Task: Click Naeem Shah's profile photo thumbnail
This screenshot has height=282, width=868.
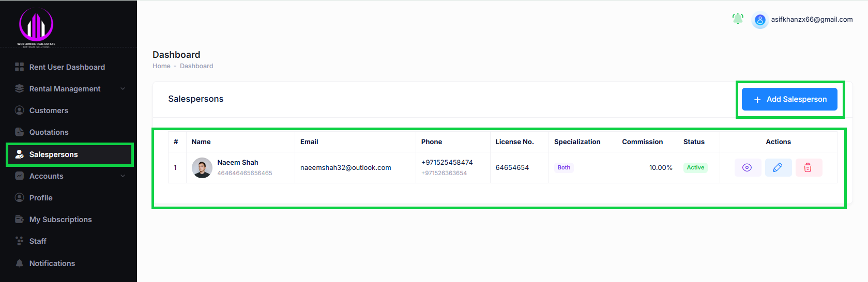Action: click(202, 168)
